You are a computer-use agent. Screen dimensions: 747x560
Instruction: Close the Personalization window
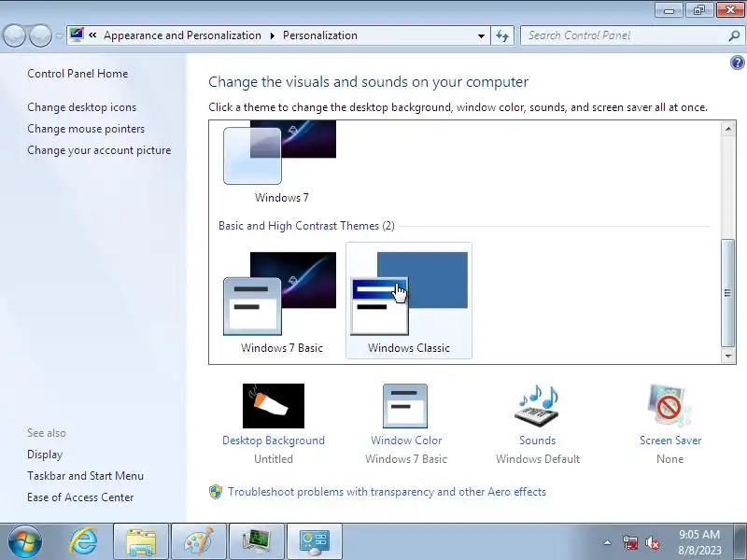tap(730, 10)
